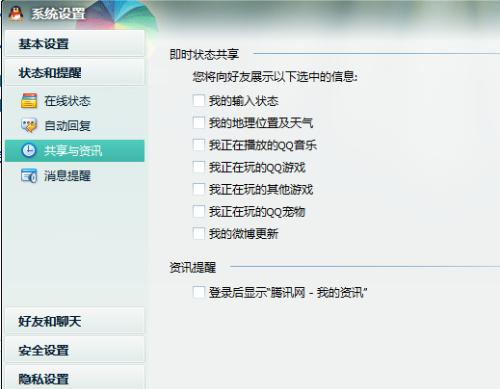Viewport: 500px width, 389px height.
Task: Toggle 我正在玩的QQ游戏 checkbox
Action: click(x=199, y=167)
